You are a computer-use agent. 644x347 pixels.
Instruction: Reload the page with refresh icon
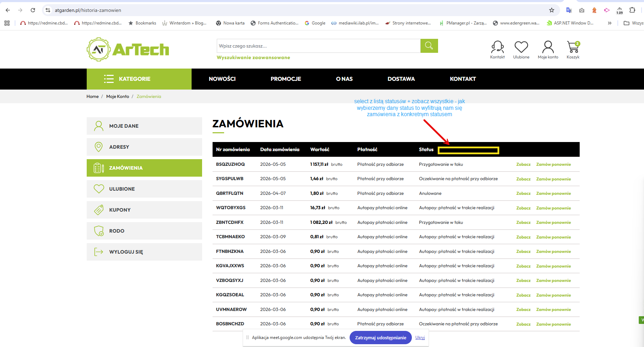[x=33, y=10]
